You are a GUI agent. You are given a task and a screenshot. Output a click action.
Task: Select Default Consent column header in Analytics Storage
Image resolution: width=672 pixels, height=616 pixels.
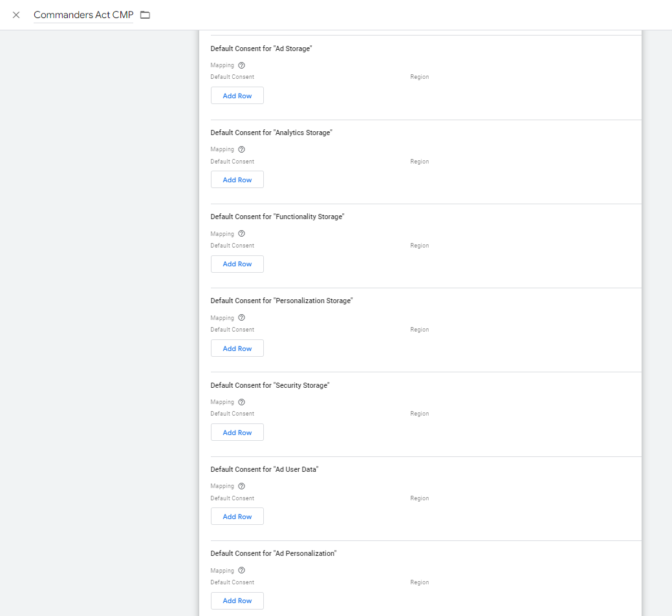pos(232,162)
